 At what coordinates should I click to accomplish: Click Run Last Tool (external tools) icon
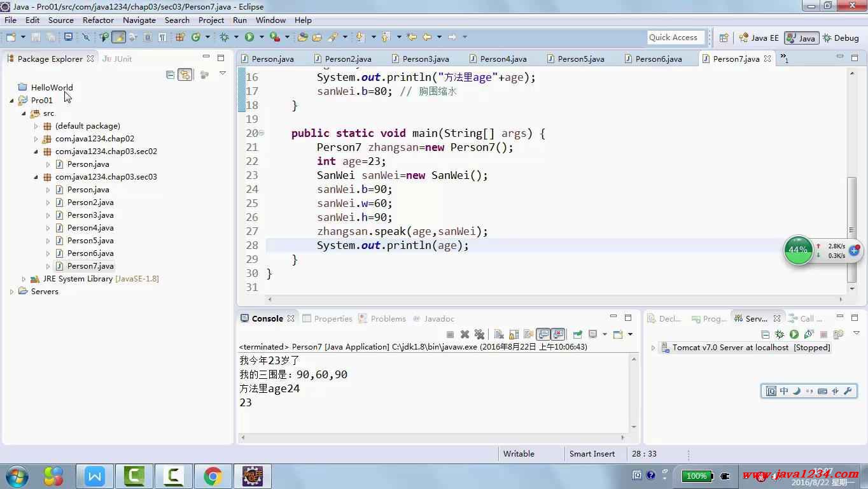tap(274, 37)
